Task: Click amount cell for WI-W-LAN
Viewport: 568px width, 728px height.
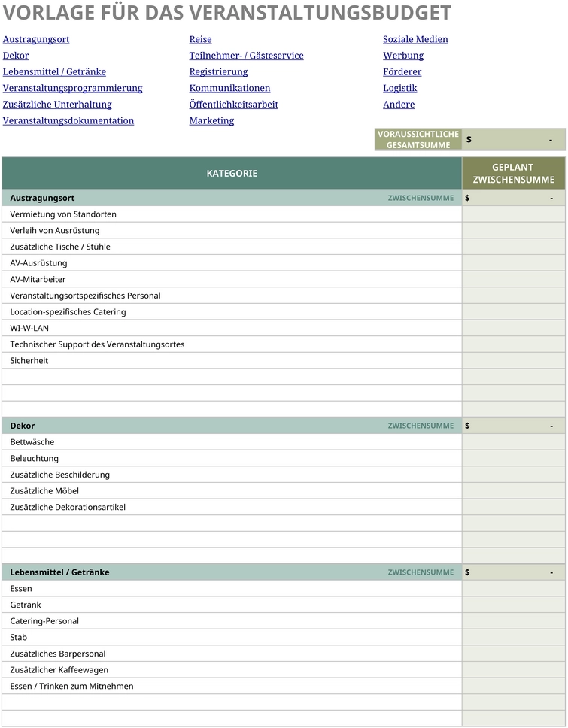Action: click(514, 328)
